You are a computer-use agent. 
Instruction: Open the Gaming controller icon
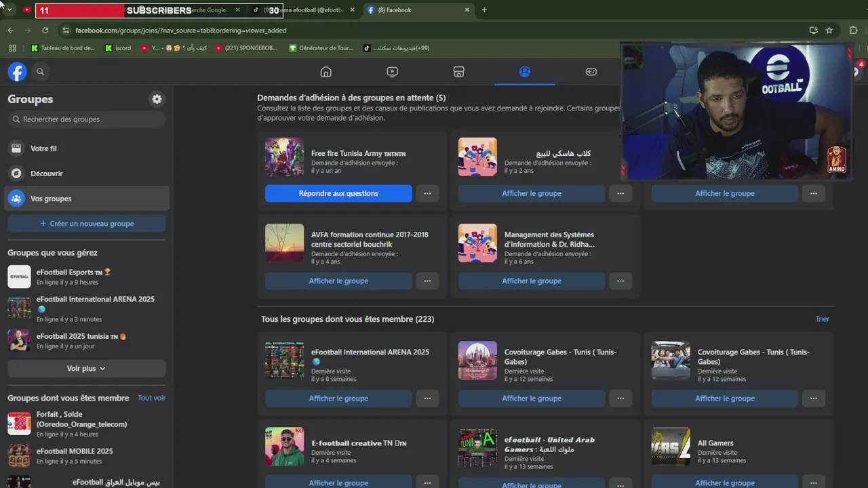point(591,72)
